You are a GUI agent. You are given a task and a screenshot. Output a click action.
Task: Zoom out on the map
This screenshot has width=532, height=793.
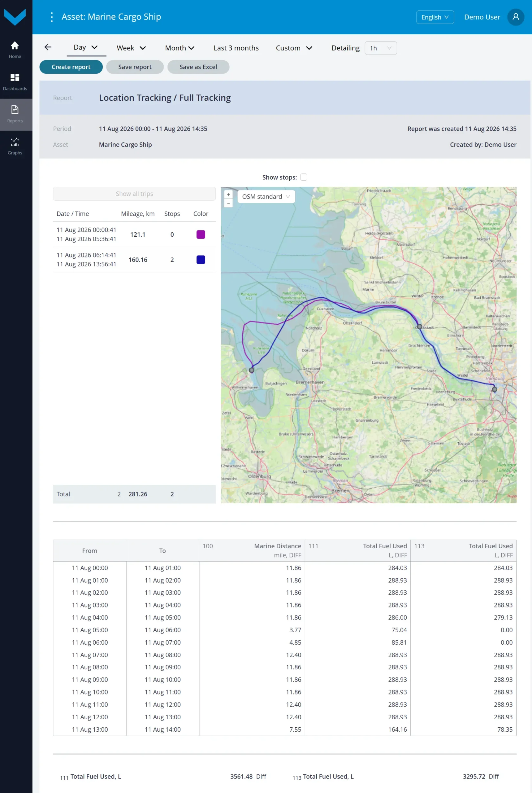(228, 204)
